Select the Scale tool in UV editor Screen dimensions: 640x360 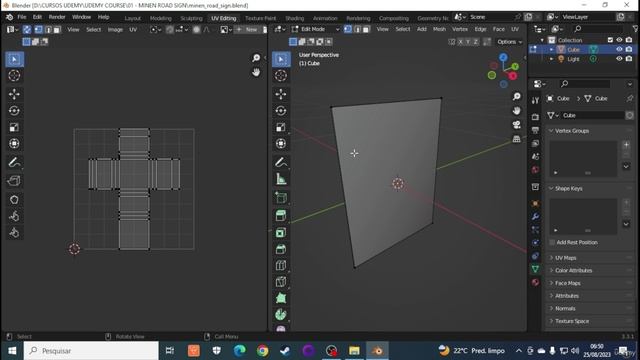click(14, 127)
